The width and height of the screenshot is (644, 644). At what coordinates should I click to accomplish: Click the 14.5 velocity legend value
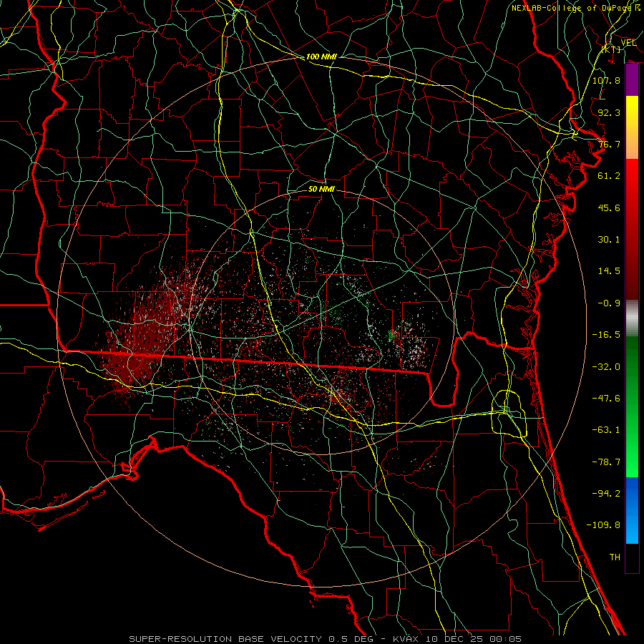609,271
